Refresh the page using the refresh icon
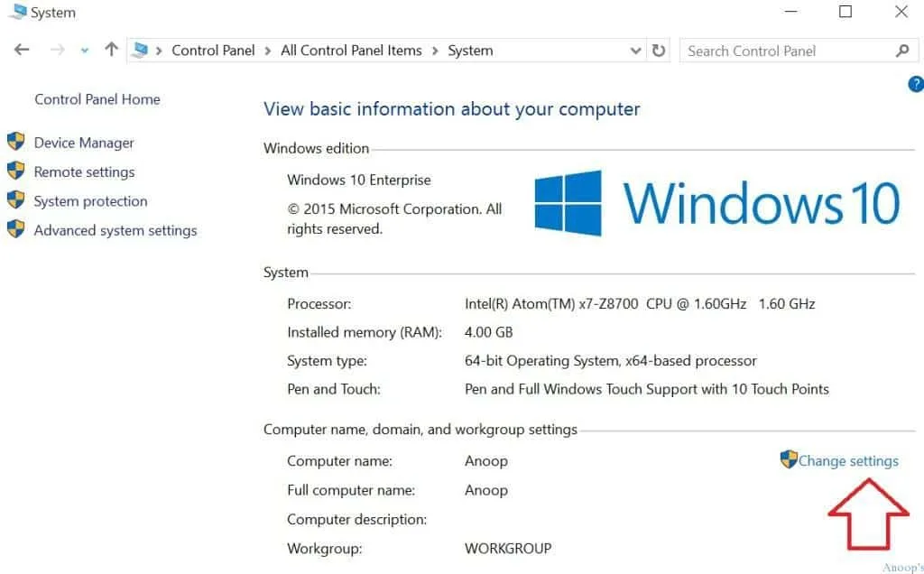The height and width of the screenshot is (574, 924). pyautogui.click(x=660, y=51)
